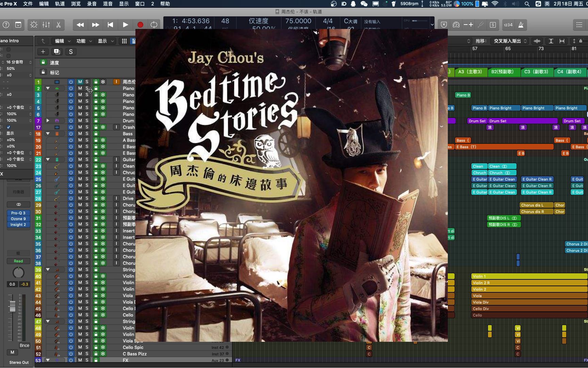The height and width of the screenshot is (368, 588).
Task: Open the 轨道 menu
Action: 60,4
